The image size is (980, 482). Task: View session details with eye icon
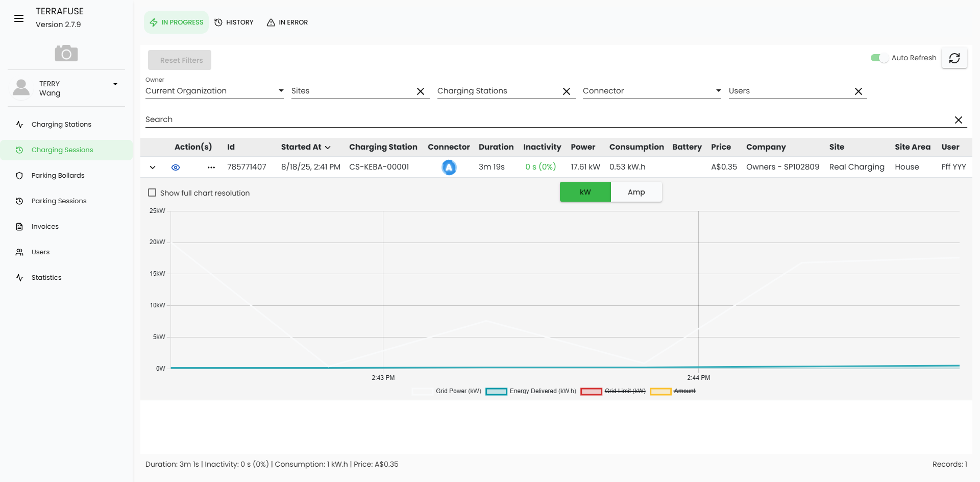pos(176,167)
